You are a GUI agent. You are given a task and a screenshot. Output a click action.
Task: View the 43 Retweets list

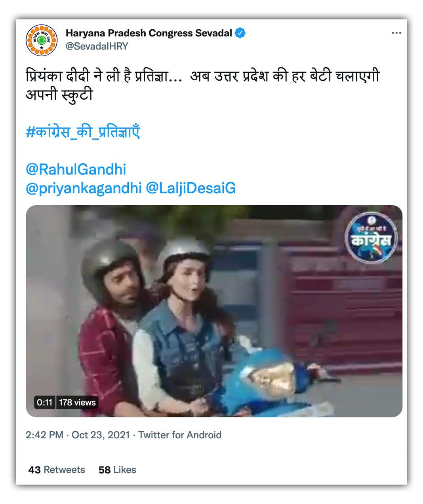pyautogui.click(x=57, y=470)
